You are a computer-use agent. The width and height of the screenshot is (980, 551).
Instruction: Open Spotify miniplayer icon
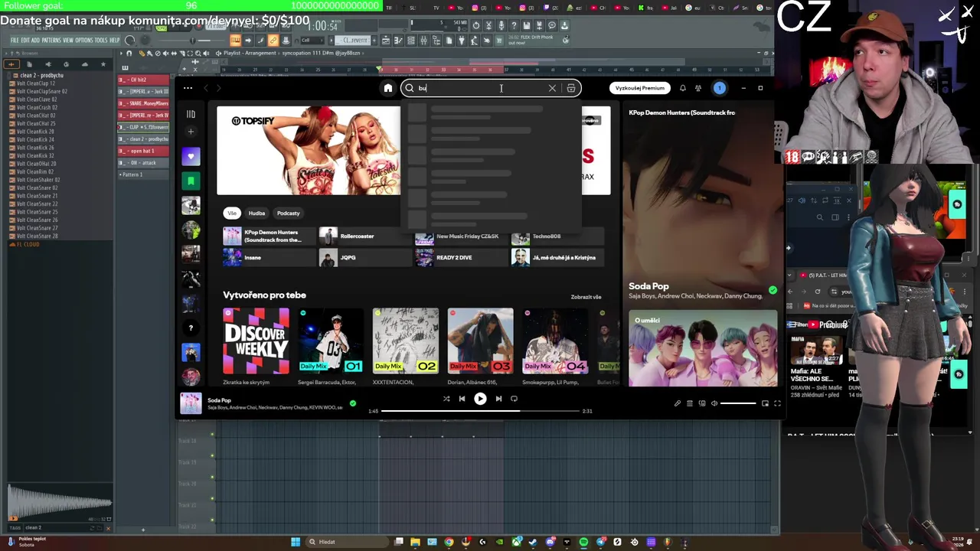click(x=765, y=403)
